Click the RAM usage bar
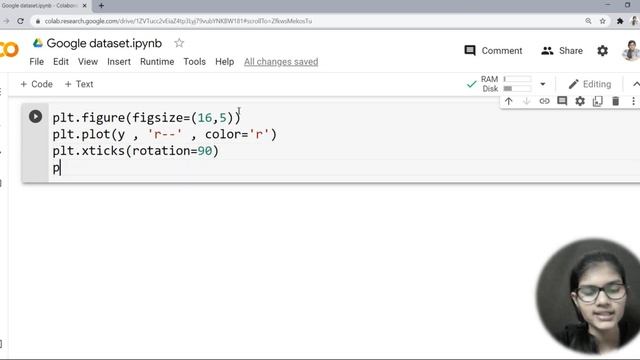Screen dimensions: 640x360 517,79
